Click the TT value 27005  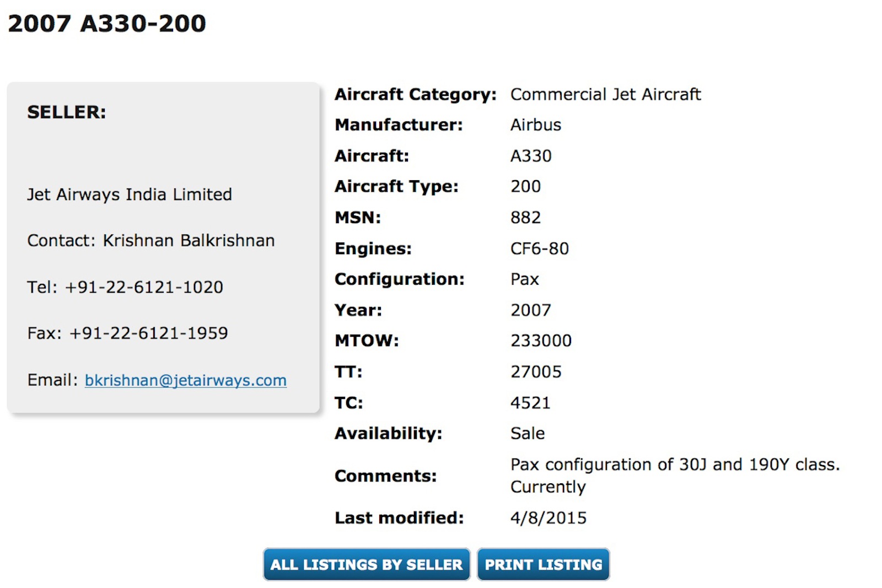[536, 372]
